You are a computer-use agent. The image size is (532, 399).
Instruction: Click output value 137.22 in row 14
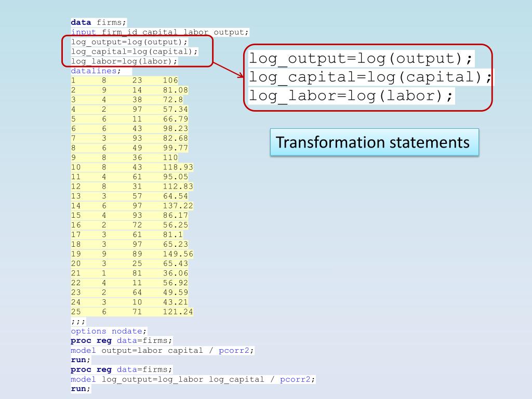178,206
